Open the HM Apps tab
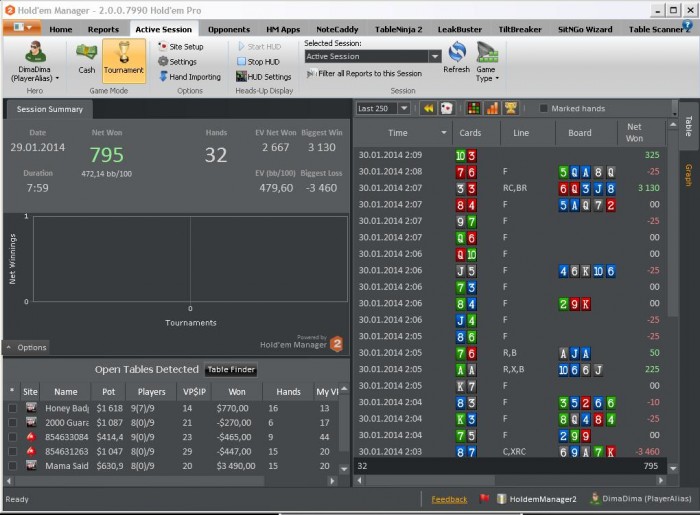 tap(283, 29)
